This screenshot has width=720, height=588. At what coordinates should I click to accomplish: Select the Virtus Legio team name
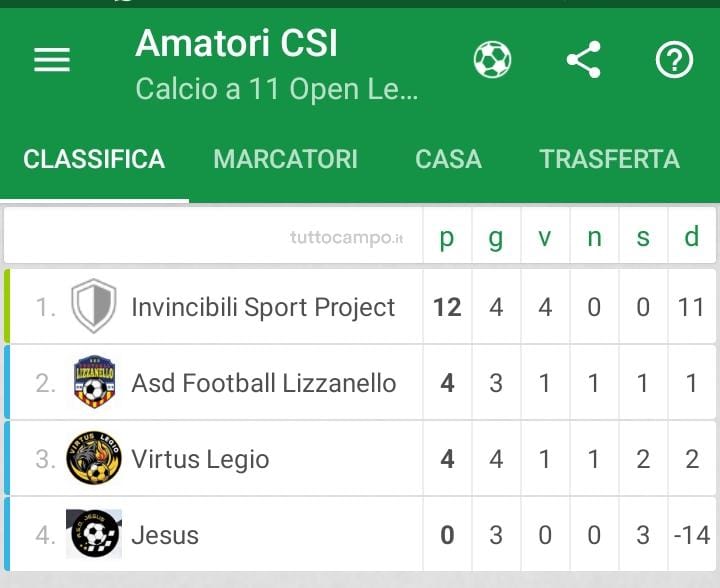200,459
